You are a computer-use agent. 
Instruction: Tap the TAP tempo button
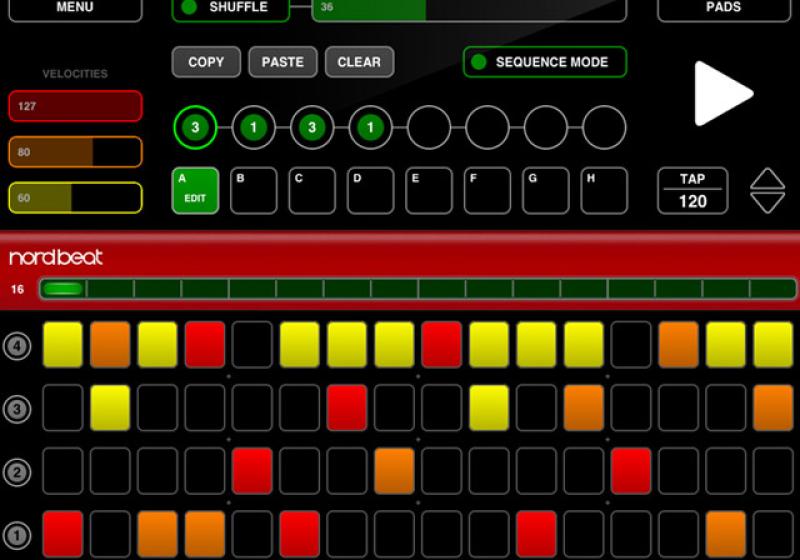(x=692, y=190)
